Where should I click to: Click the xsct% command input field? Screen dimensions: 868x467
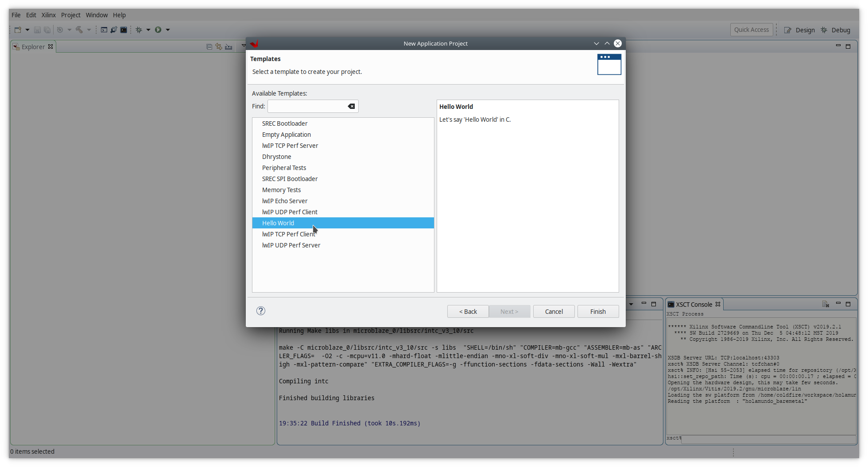768,439
